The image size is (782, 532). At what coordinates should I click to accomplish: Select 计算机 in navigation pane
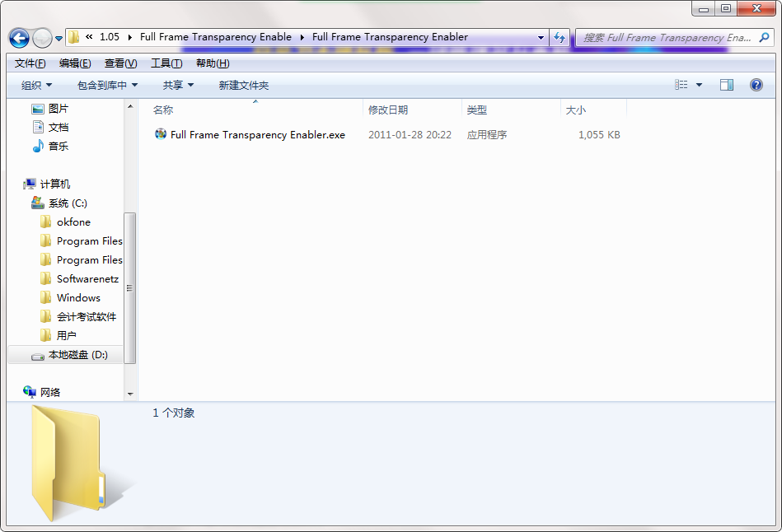pyautogui.click(x=55, y=184)
